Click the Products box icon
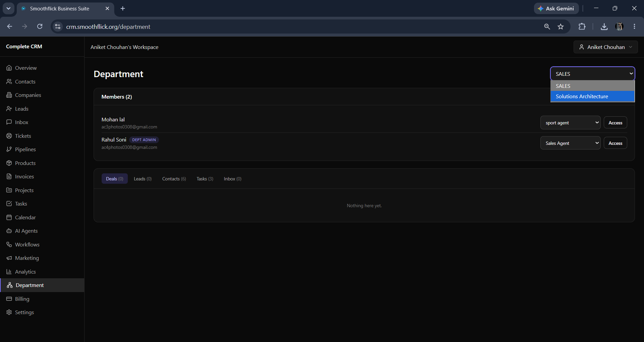The image size is (644, 342). (9, 163)
